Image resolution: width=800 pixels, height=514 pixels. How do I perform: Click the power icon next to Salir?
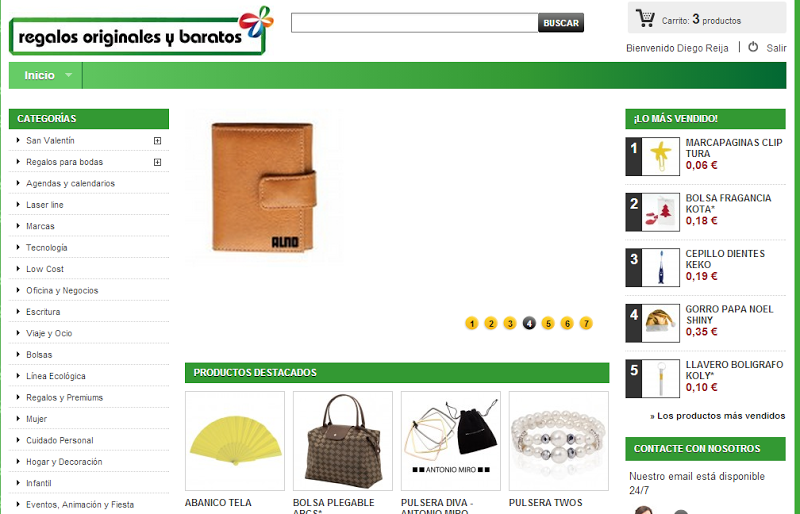click(x=753, y=47)
